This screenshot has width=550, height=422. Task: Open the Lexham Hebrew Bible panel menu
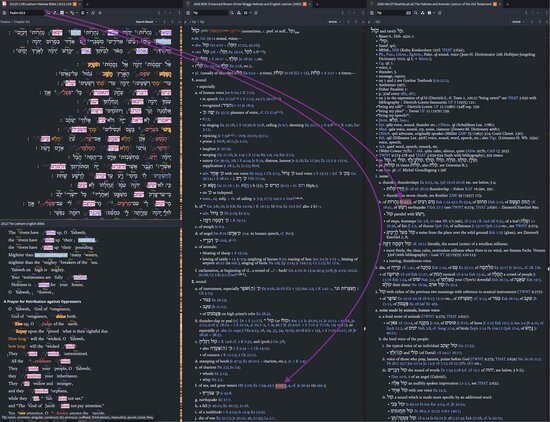point(4,13)
